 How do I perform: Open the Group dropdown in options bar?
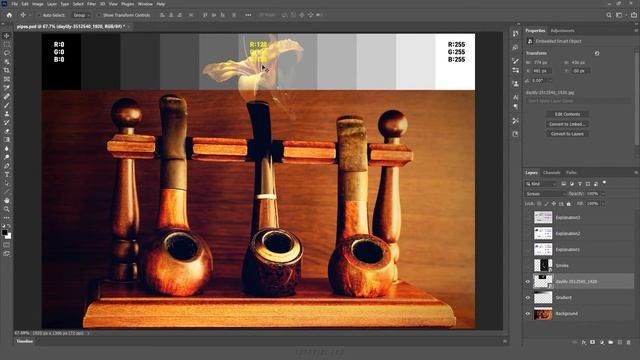pyautogui.click(x=81, y=15)
